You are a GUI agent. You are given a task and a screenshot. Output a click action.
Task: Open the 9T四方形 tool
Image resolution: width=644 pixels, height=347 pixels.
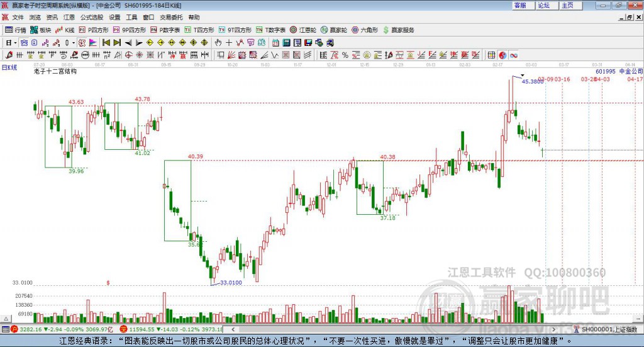pos(235,30)
